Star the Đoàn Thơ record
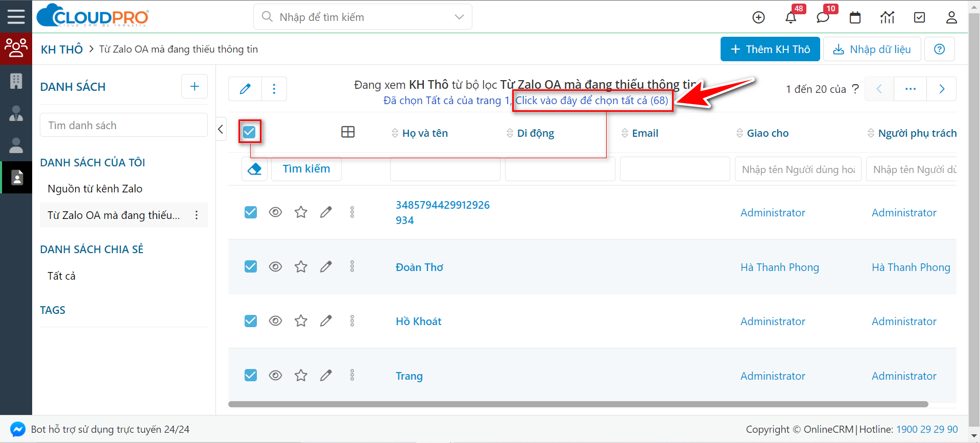 point(301,266)
